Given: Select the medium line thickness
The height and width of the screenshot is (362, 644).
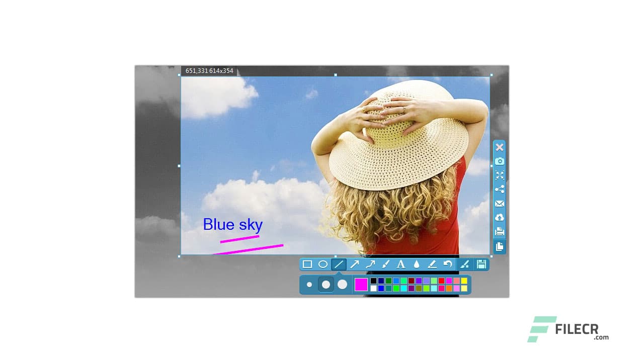Looking at the screenshot, I should [326, 285].
